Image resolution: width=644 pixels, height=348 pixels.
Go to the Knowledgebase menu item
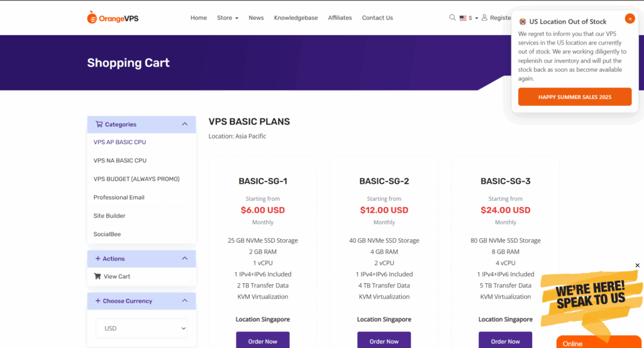[x=296, y=18]
